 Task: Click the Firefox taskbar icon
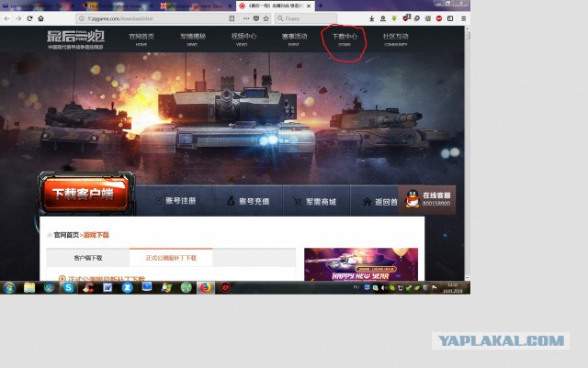(205, 288)
